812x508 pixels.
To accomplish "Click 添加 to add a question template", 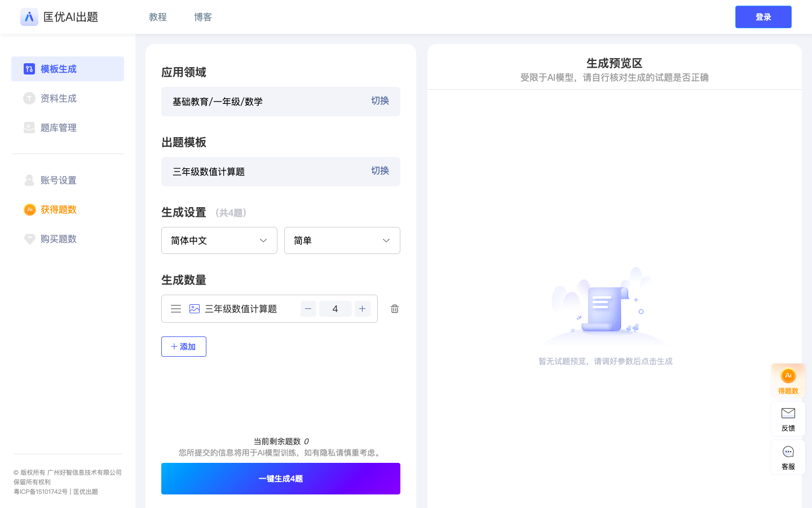I will 184,347.
